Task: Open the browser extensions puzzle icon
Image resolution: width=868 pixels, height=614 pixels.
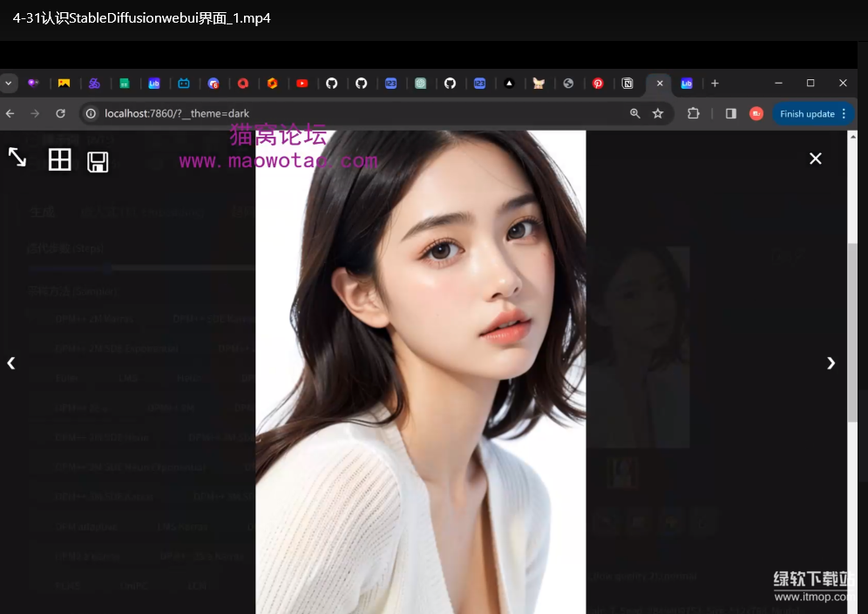Action: (x=694, y=113)
